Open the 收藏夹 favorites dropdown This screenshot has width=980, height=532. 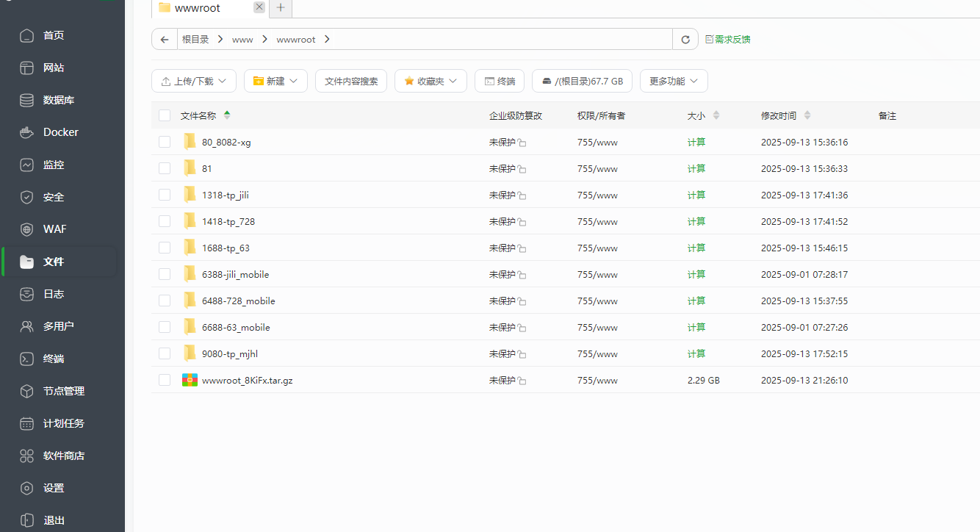(430, 81)
